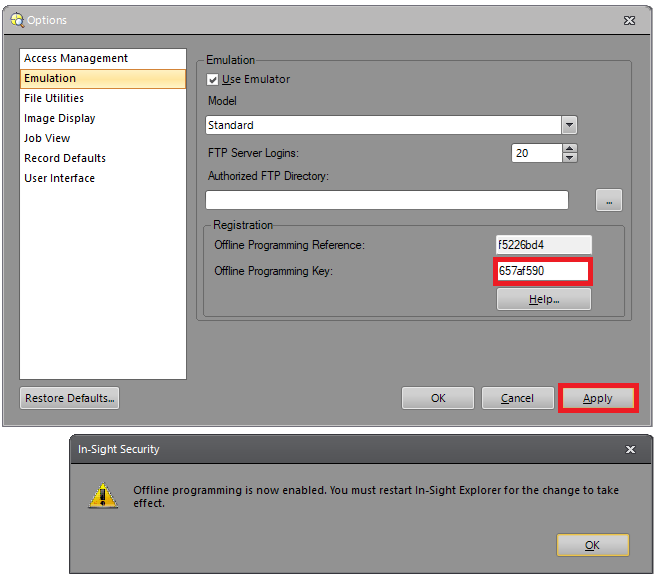Click the Offline Programming Reference field
This screenshot has width=656, height=578.
click(x=544, y=245)
